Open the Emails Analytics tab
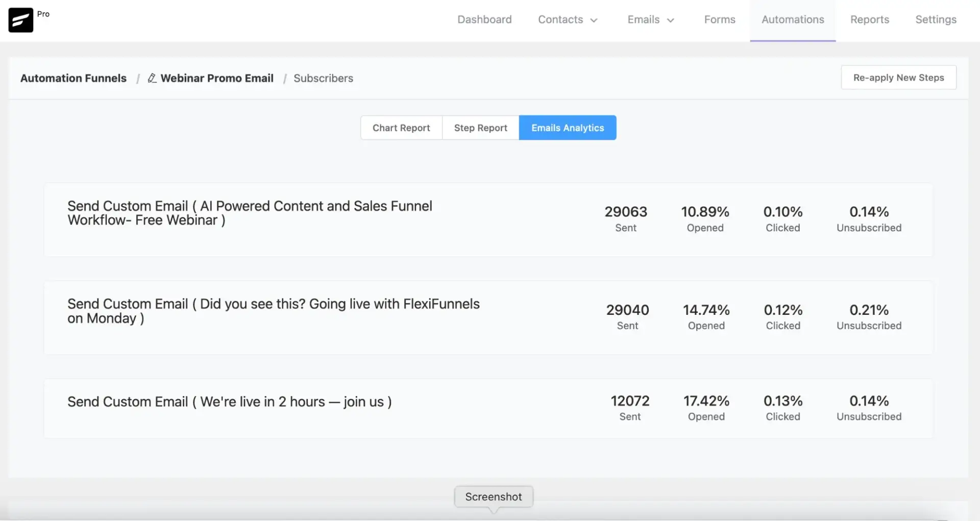980x521 pixels. pos(568,128)
